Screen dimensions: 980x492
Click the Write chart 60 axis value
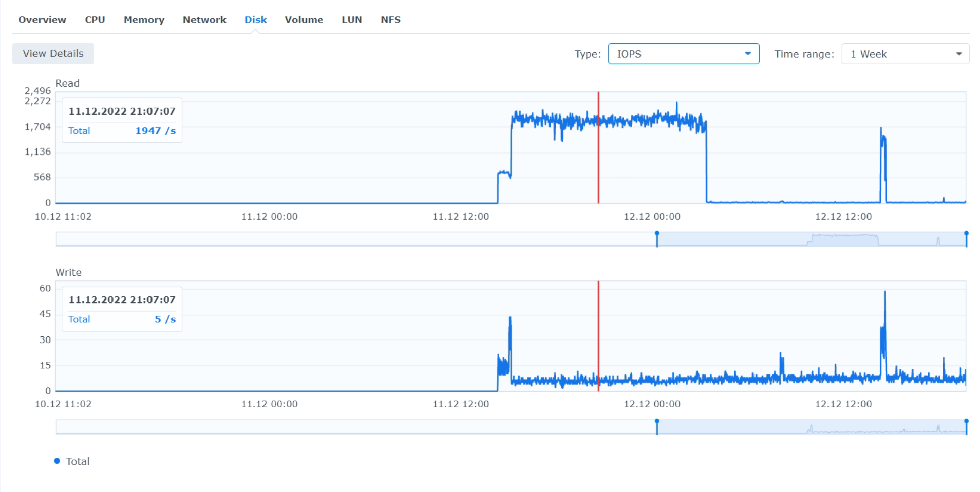(45, 288)
